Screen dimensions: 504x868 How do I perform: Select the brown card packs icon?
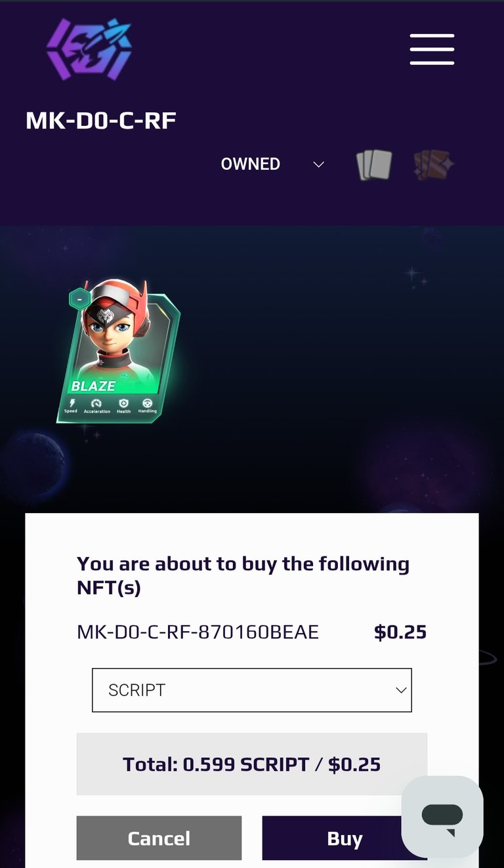tap(433, 165)
